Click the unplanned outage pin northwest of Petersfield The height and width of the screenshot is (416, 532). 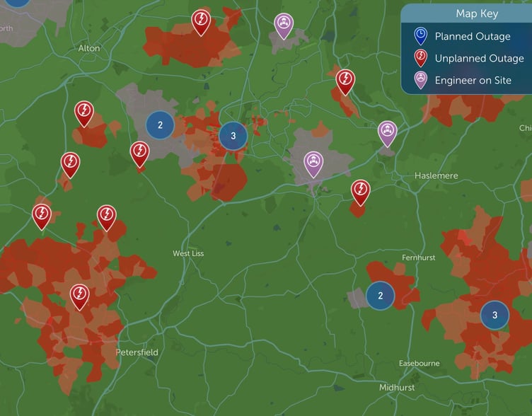click(80, 297)
